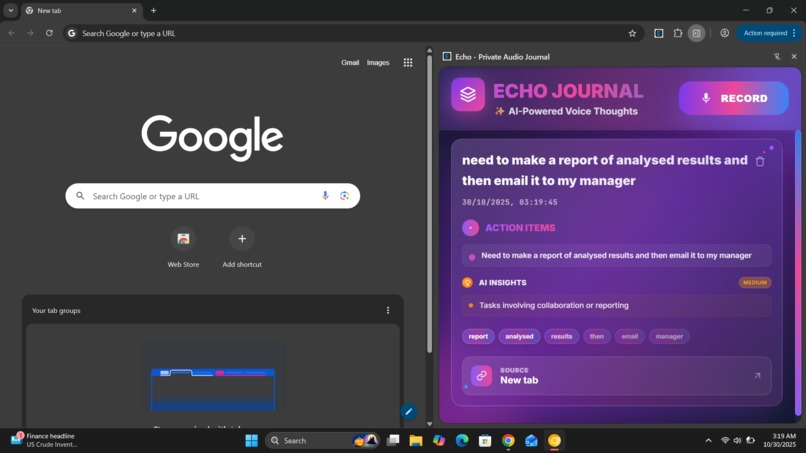Click the Echo extension toolbar icon

pos(658,33)
